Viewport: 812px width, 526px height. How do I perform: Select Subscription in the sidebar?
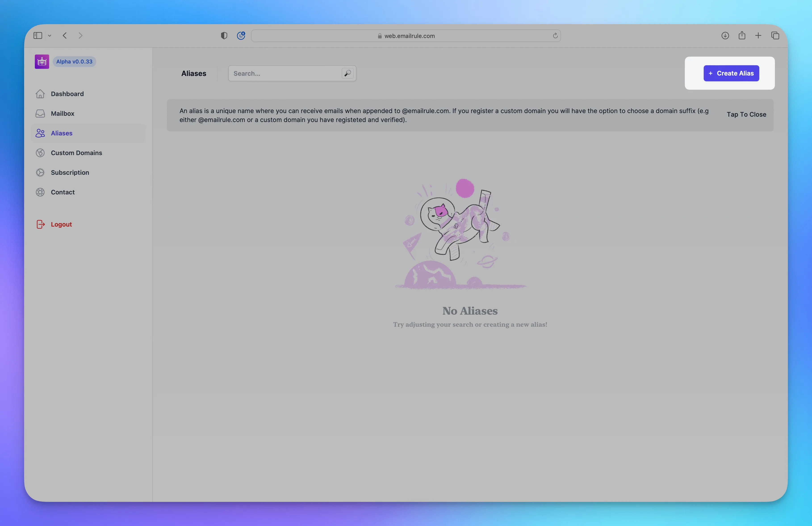(70, 172)
